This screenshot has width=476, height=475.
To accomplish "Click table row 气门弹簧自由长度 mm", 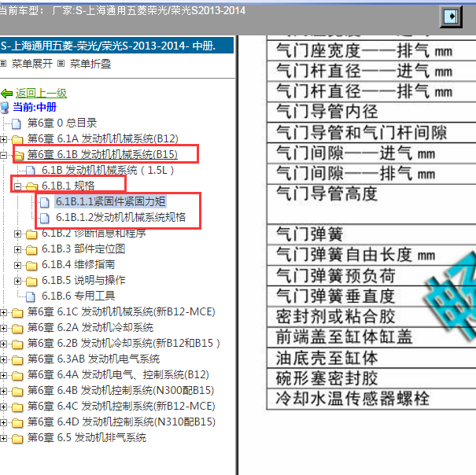I will coord(371,256).
